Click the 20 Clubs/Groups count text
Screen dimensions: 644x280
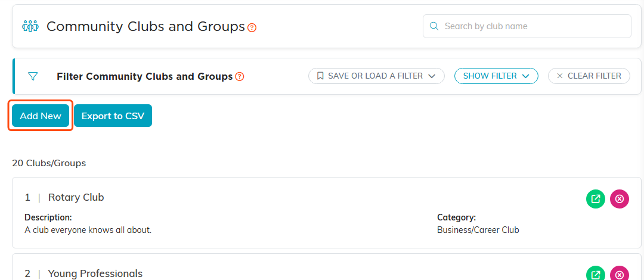(49, 163)
